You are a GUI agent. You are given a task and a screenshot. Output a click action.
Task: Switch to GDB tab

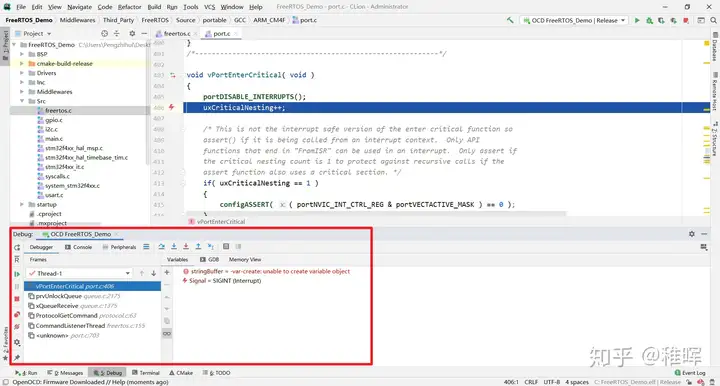[209, 259]
